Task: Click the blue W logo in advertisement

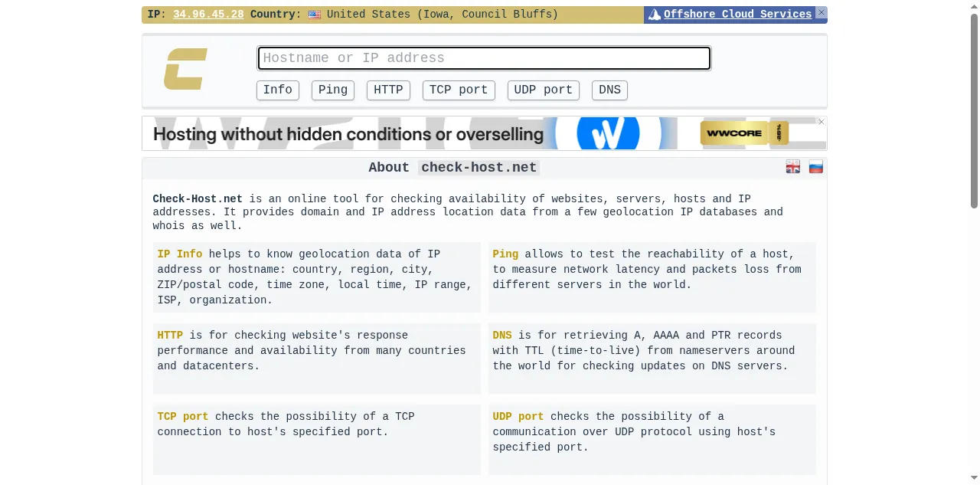Action: pyautogui.click(x=608, y=133)
